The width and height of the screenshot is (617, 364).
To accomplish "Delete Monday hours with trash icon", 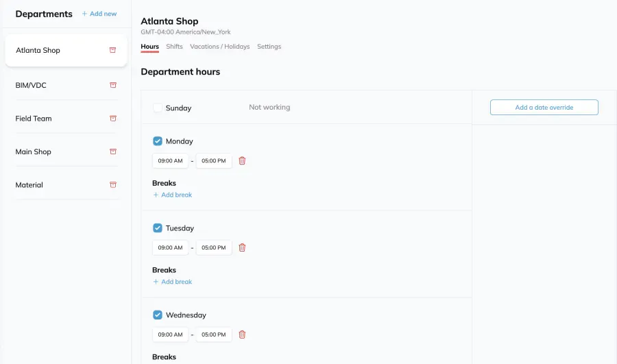I will coord(242,160).
